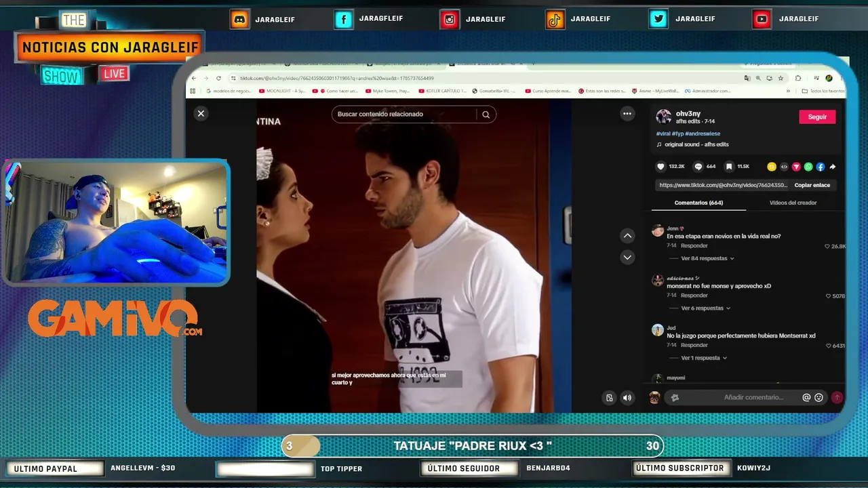Click the search magnifier icon in TikTok
The image size is (868, 488).
(486, 115)
